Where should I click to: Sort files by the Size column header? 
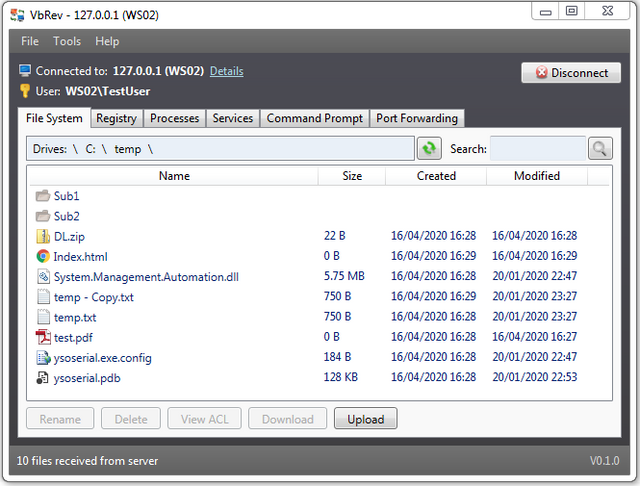click(352, 175)
